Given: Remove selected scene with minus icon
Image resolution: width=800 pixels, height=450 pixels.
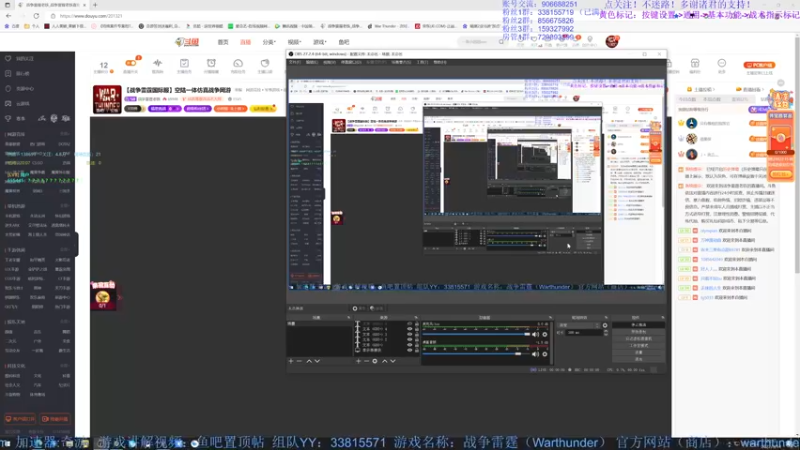Looking at the screenshot, I should coord(299,361).
